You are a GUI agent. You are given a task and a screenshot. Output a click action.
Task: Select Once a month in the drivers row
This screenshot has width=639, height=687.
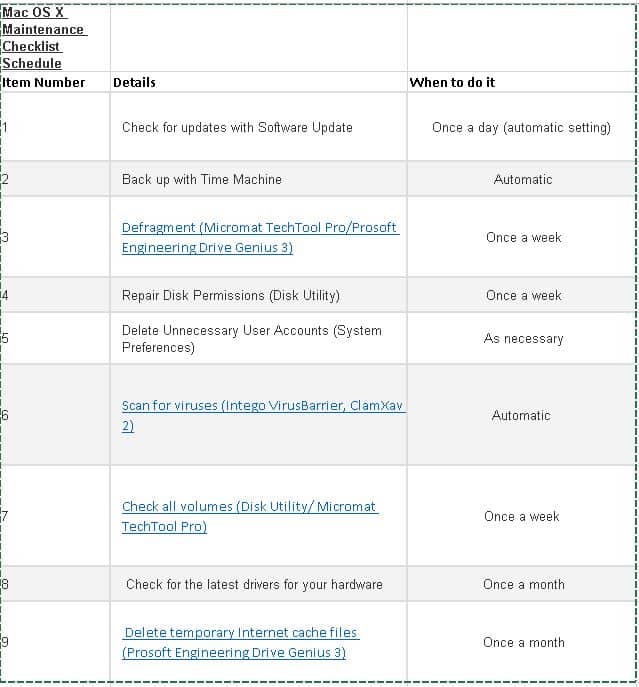coord(523,584)
